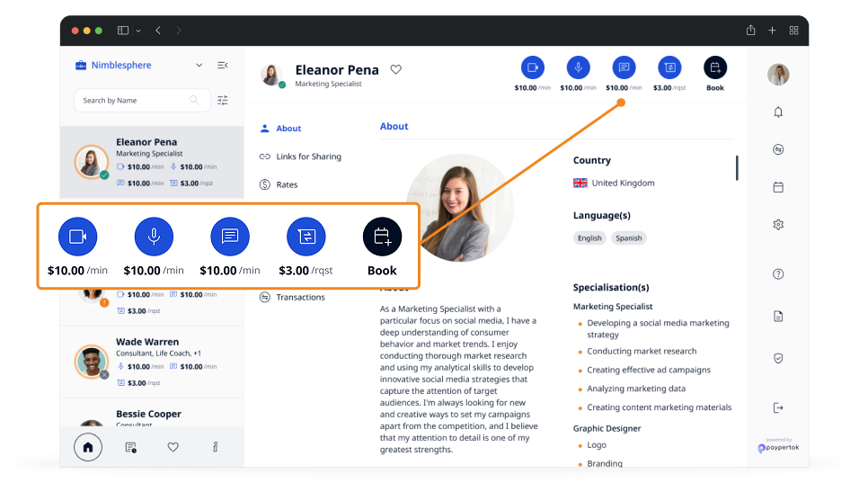Click 'Graphic Designer' specialisation heading

click(x=607, y=428)
